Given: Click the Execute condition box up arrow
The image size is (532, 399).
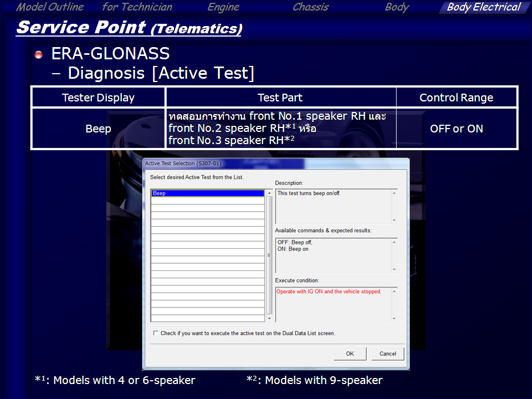Looking at the screenshot, I should click(394, 291).
